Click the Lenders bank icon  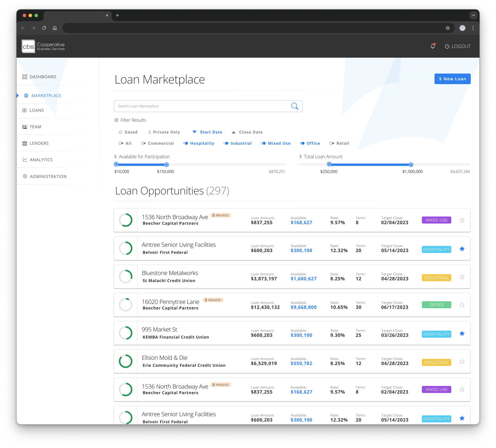(25, 143)
